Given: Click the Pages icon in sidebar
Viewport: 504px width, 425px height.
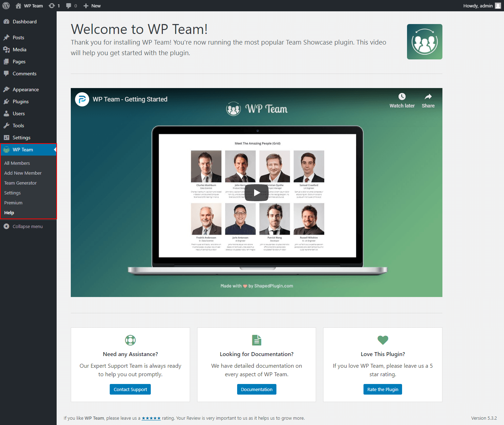Looking at the screenshot, I should tap(6, 62).
